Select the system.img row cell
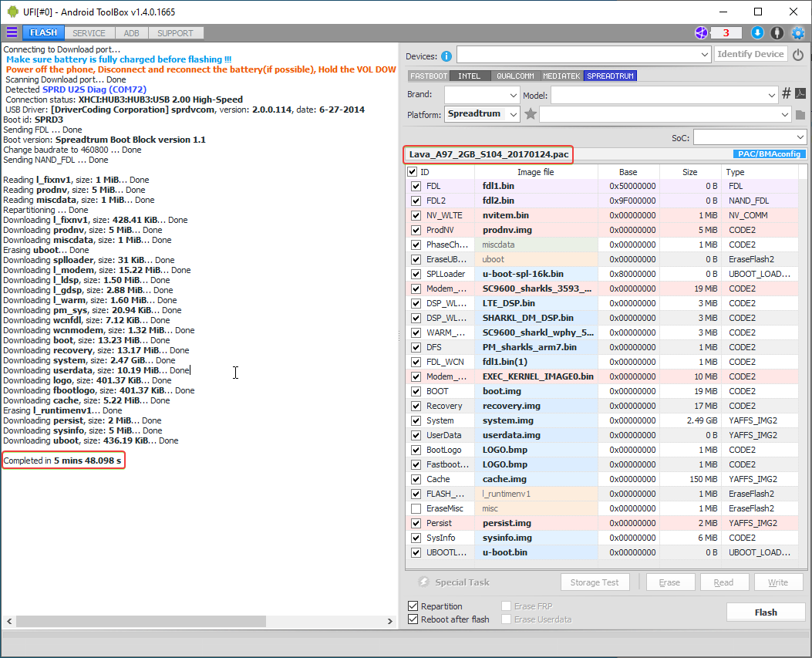The image size is (812, 658). (536, 420)
